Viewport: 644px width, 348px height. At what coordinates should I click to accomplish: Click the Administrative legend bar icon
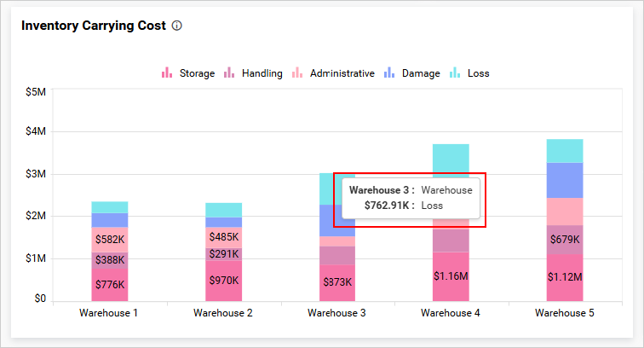[x=297, y=73]
